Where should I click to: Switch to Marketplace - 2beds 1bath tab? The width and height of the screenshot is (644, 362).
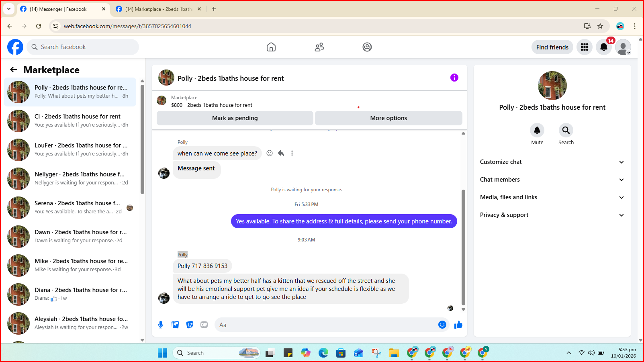pos(158,9)
